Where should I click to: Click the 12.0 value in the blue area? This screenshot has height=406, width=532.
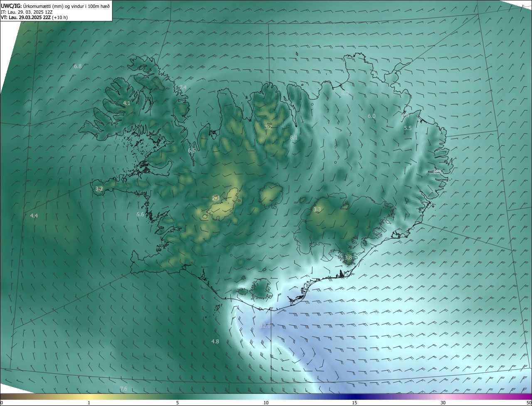265,326
